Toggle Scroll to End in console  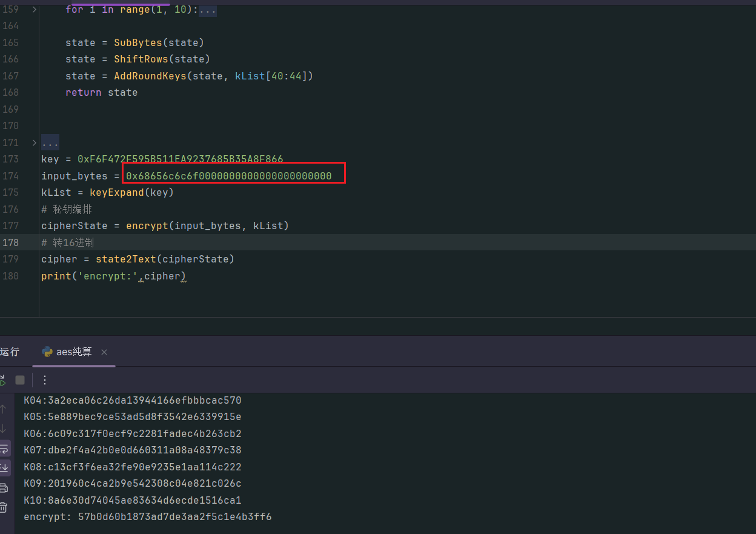pos(4,468)
